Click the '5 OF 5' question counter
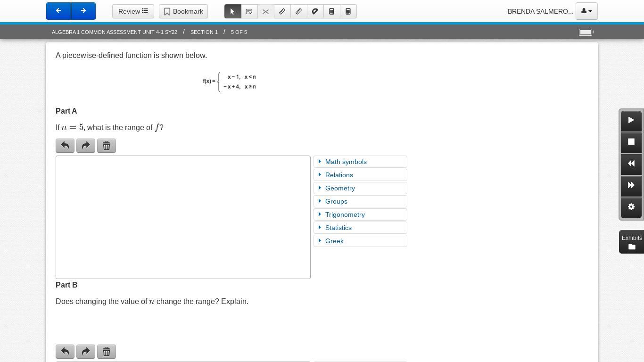644x362 pixels. point(239,32)
